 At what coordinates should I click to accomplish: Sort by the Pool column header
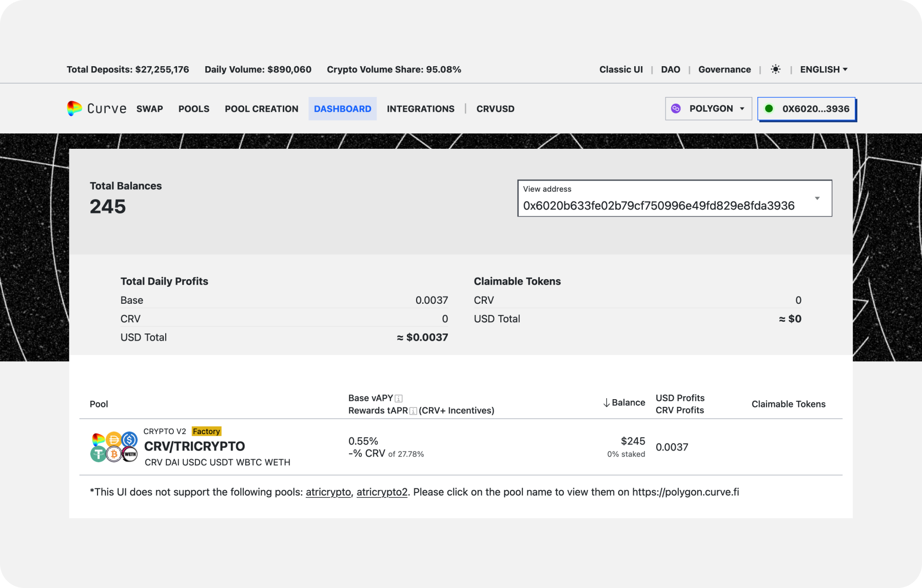pos(99,404)
